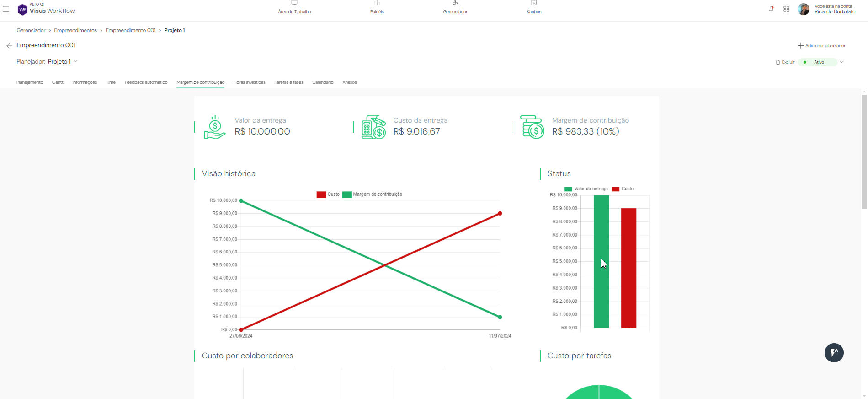This screenshot has height=399, width=868.
Task: Click the Gerenciador breadcrumb link
Action: pyautogui.click(x=31, y=30)
